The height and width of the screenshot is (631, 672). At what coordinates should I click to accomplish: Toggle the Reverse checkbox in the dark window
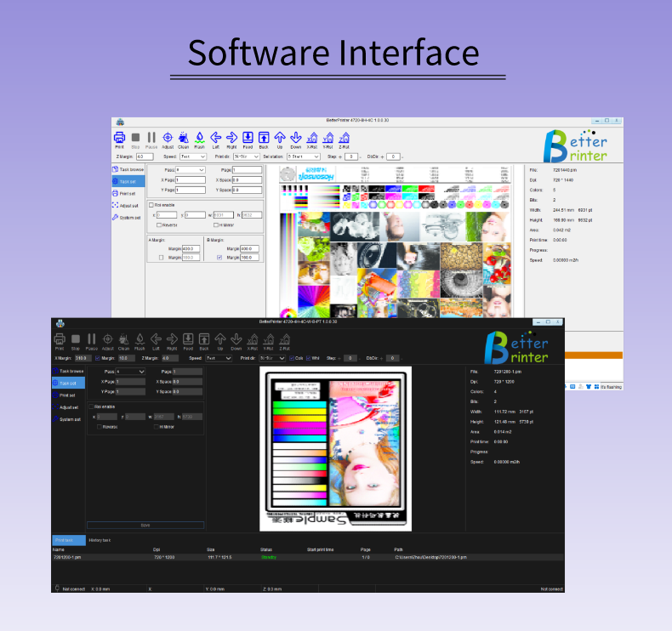[99, 426]
